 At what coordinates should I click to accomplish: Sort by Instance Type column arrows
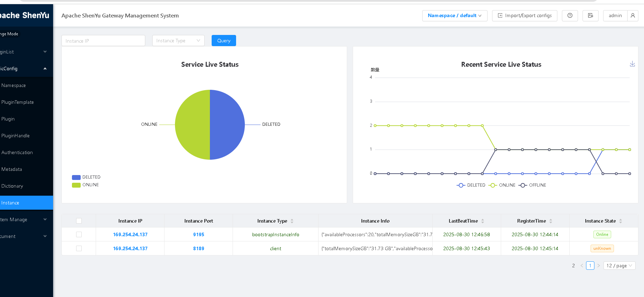click(292, 221)
